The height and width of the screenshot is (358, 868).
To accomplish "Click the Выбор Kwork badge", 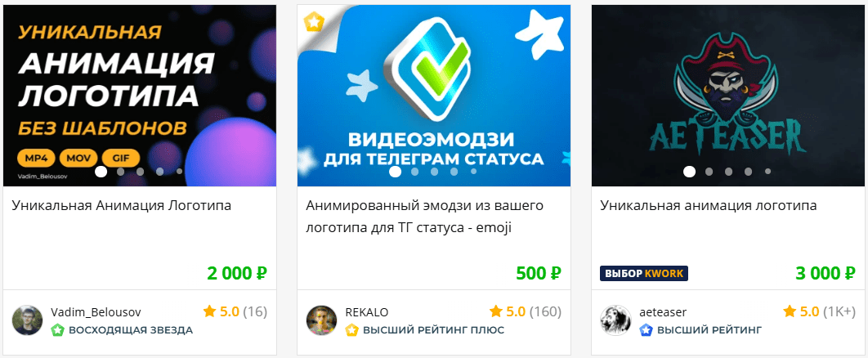I will click(644, 273).
